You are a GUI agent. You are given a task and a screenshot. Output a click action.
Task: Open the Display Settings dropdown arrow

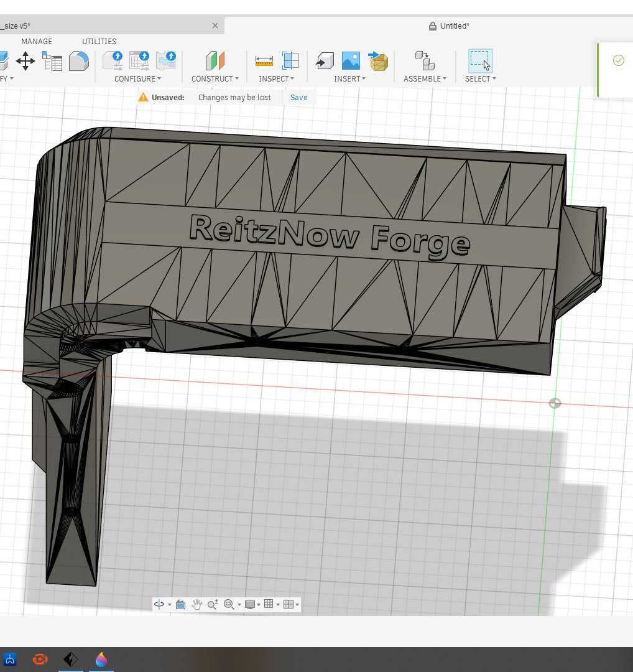tap(259, 605)
